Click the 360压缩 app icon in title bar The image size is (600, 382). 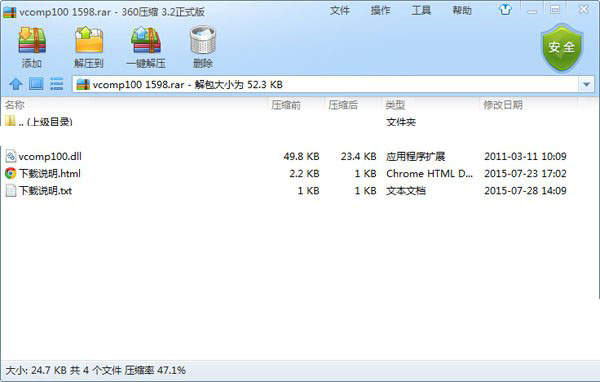tap(10, 12)
